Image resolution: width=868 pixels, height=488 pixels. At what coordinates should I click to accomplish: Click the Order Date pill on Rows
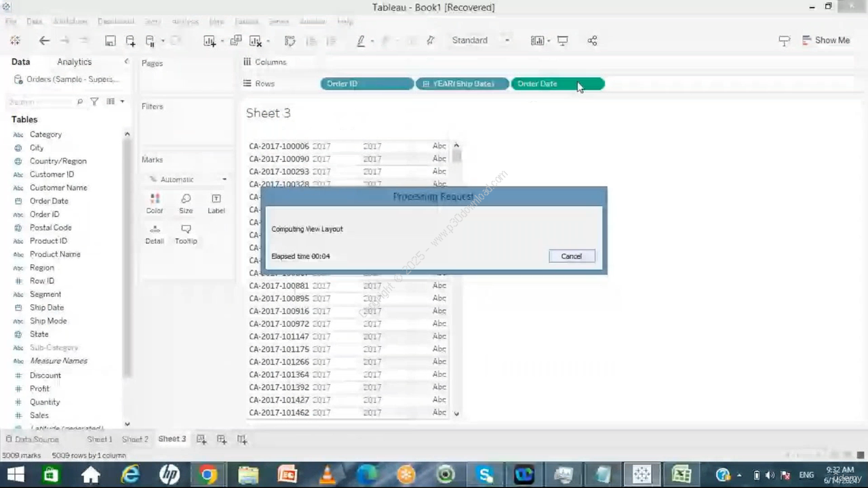click(x=557, y=84)
